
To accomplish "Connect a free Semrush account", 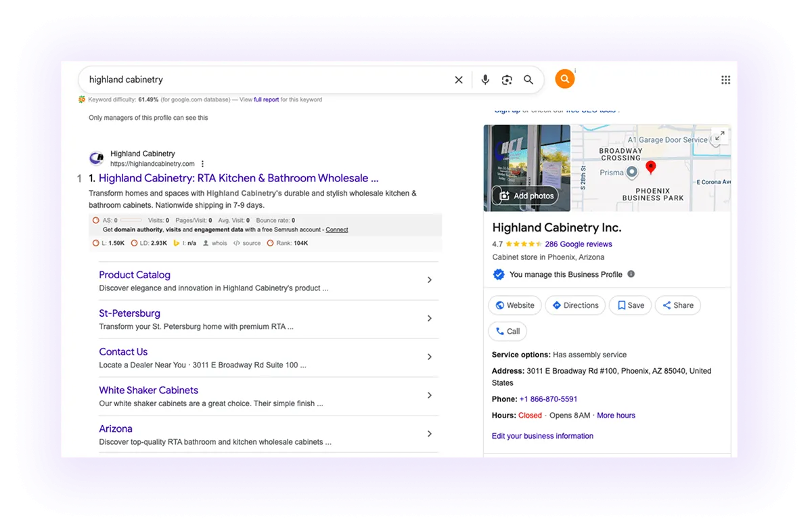I will pos(336,229).
